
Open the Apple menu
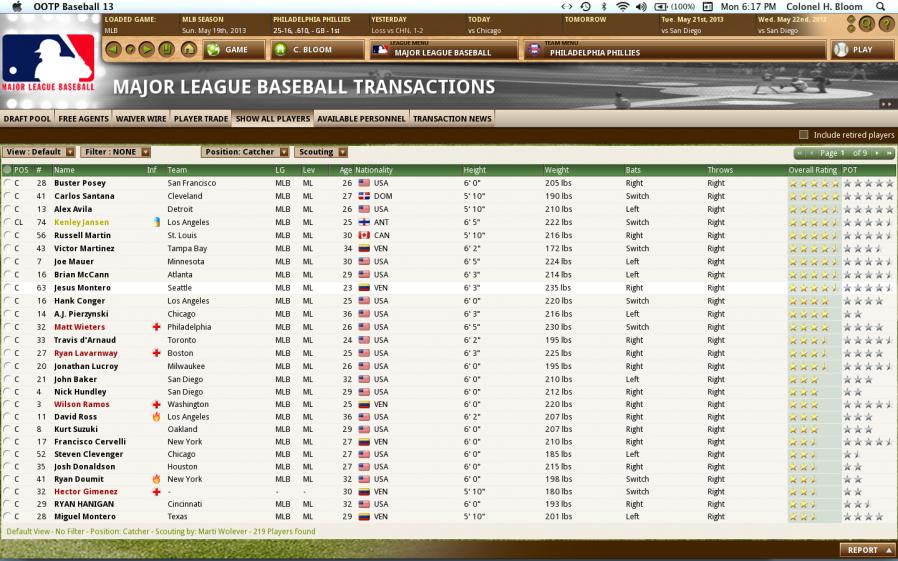tap(17, 6)
